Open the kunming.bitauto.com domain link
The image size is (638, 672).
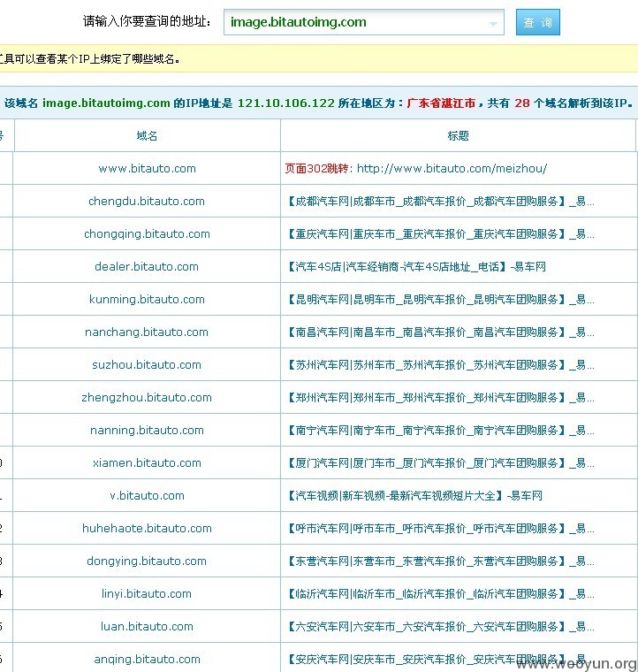coord(147,299)
